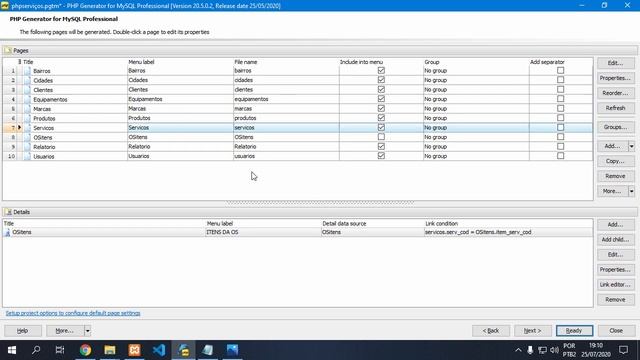This screenshot has height=360, width=640.
Task: Click the File name column header
Action: click(246, 62)
